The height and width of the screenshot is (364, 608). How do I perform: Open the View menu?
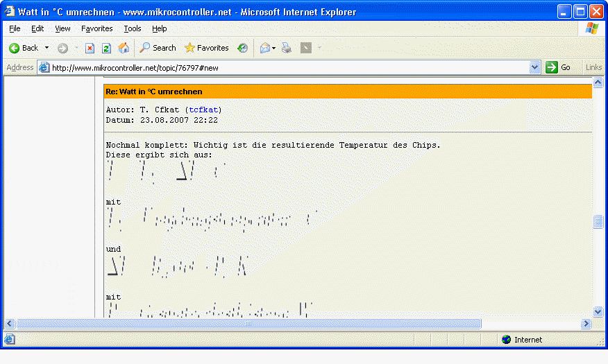[x=62, y=28]
